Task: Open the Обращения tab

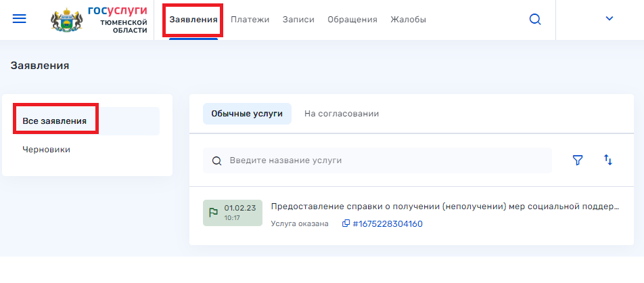Action: pyautogui.click(x=352, y=20)
